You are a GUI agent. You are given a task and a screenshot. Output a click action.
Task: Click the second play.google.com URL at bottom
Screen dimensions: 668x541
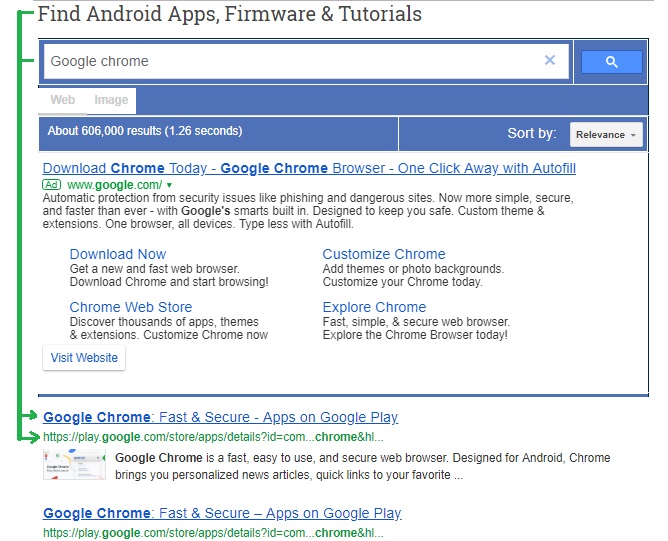click(x=213, y=533)
